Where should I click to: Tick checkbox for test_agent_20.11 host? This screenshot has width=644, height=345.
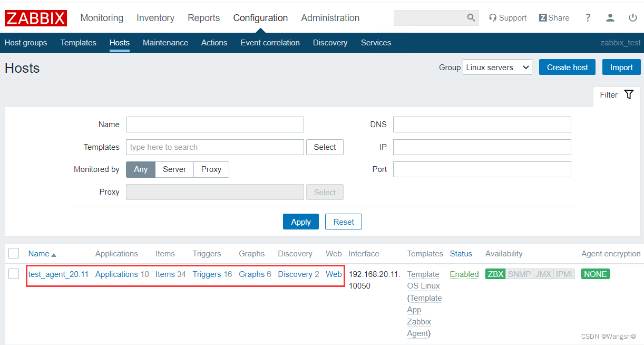pos(14,274)
